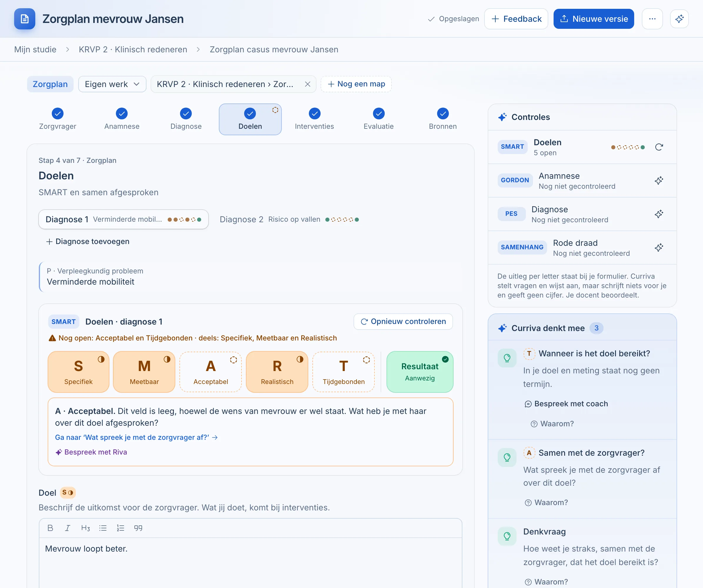
Task: Expand Waarom under Denkvraag
Action: [546, 582]
